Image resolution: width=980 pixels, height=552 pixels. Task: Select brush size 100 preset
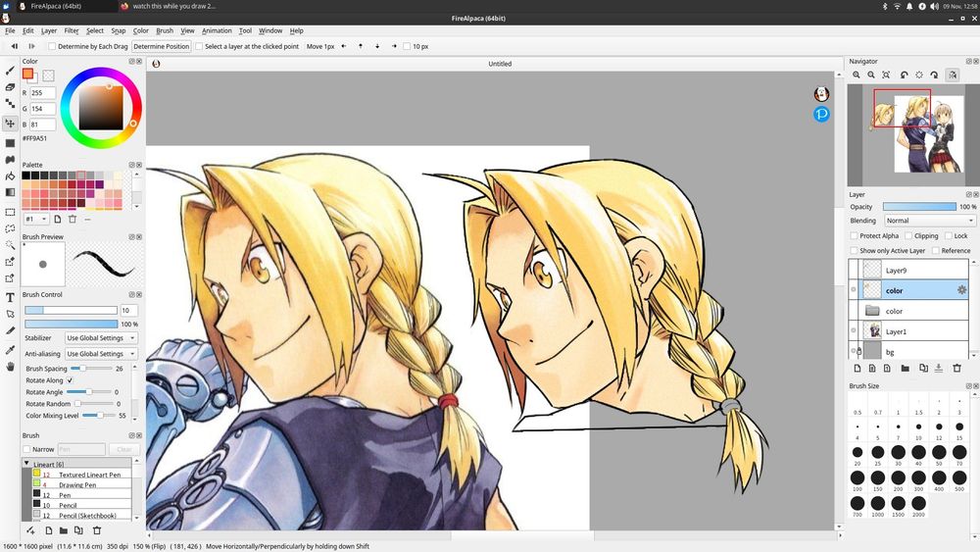[x=857, y=479]
